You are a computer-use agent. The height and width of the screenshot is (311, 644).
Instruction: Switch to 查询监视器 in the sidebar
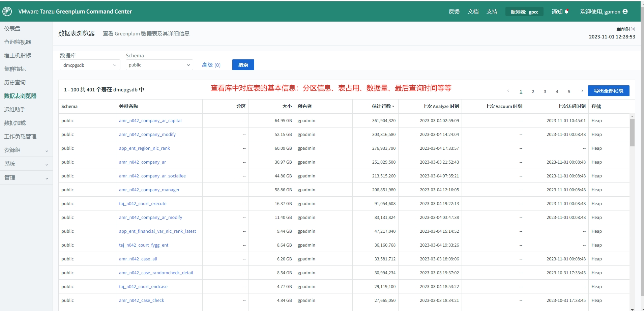[17, 42]
